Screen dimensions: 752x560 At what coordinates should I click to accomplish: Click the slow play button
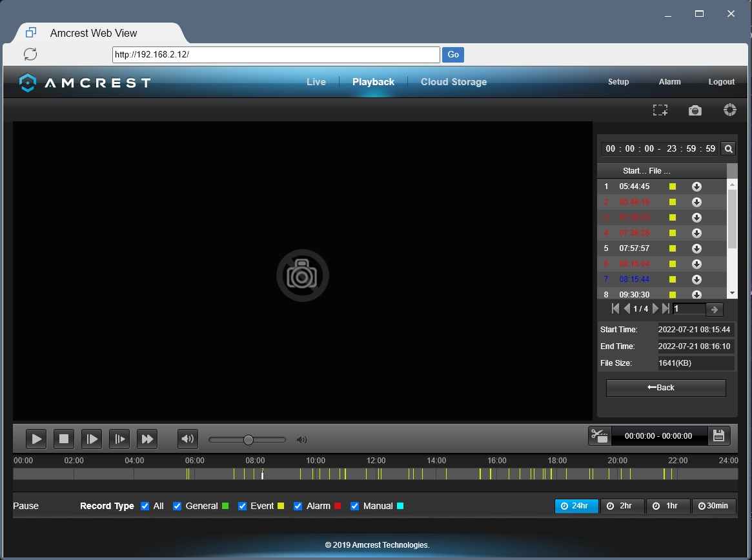[92, 439]
